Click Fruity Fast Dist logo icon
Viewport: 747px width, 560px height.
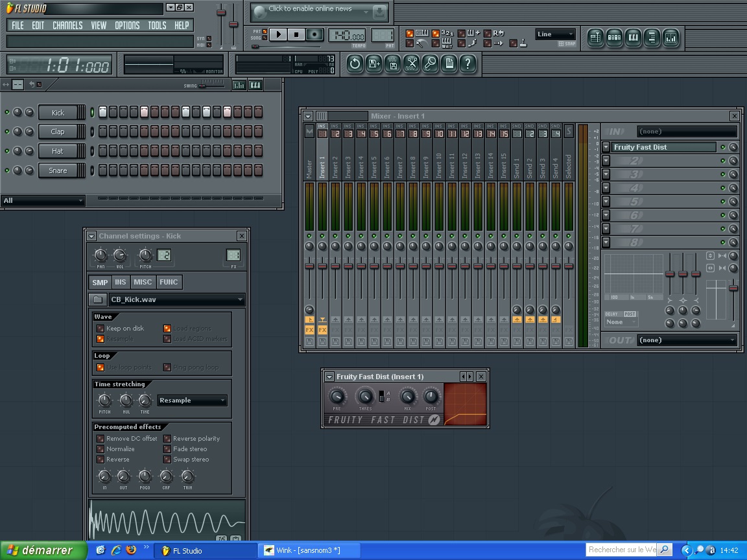pos(434,419)
